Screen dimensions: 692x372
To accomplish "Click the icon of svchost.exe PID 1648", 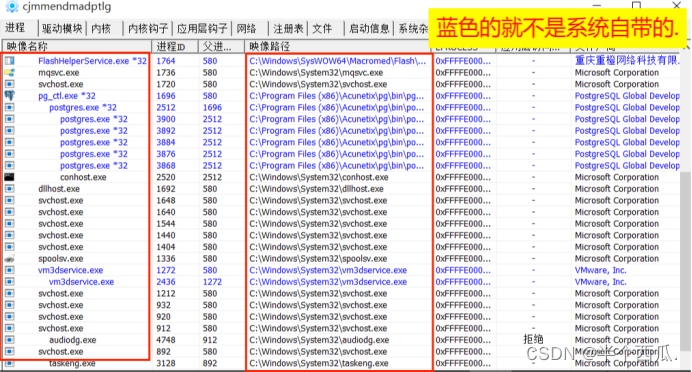I will [x=9, y=200].
